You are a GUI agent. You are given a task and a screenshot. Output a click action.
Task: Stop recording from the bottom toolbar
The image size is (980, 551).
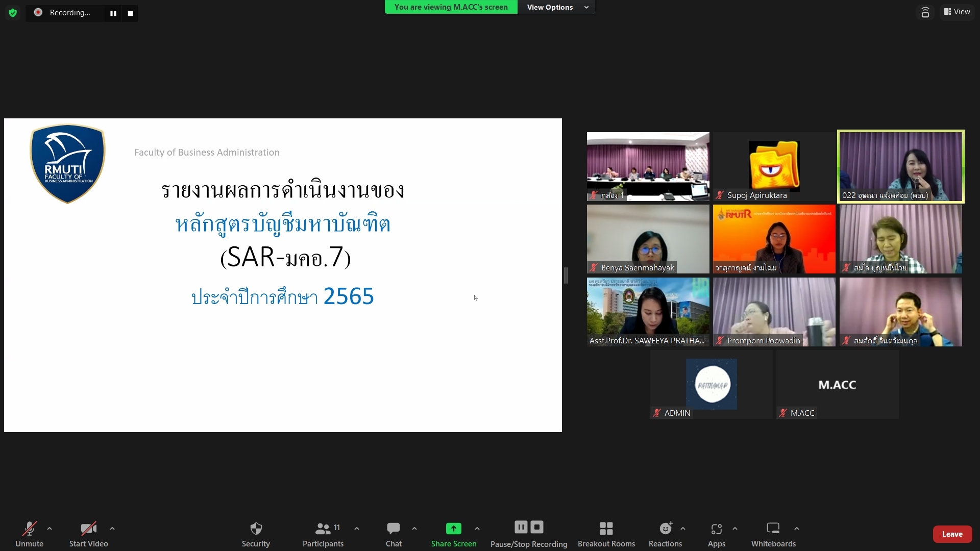click(537, 527)
